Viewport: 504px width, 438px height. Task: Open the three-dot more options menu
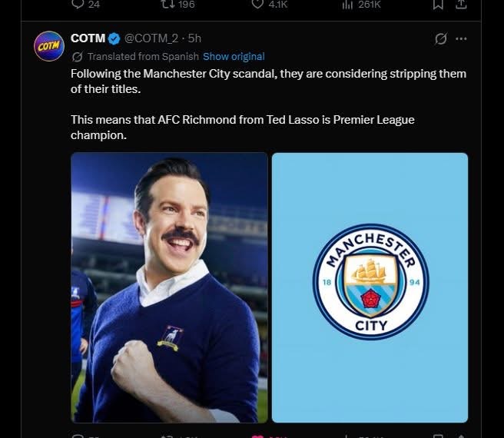point(461,39)
